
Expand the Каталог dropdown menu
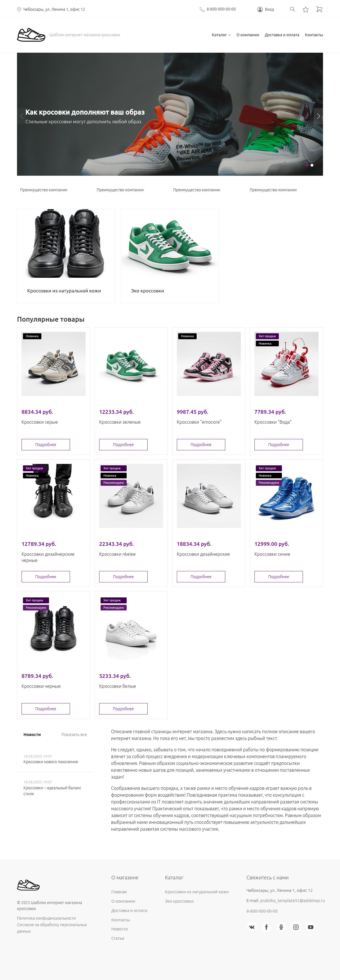pos(221,35)
